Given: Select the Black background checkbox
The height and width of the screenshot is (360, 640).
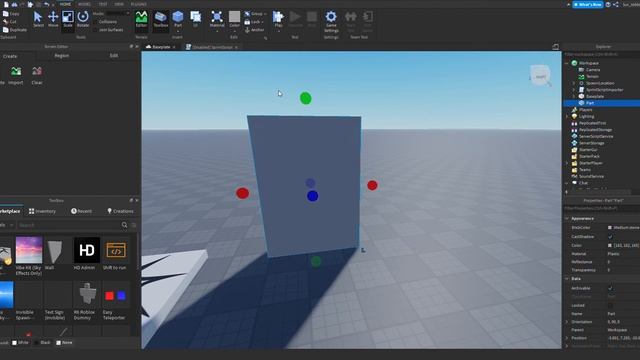Looking at the screenshot, I should coord(37,342).
